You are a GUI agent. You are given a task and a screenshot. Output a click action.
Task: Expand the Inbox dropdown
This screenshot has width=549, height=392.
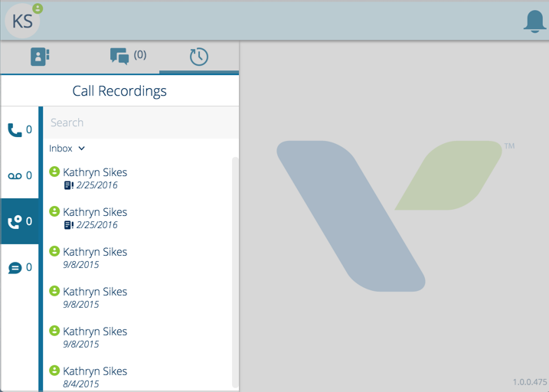(x=67, y=149)
